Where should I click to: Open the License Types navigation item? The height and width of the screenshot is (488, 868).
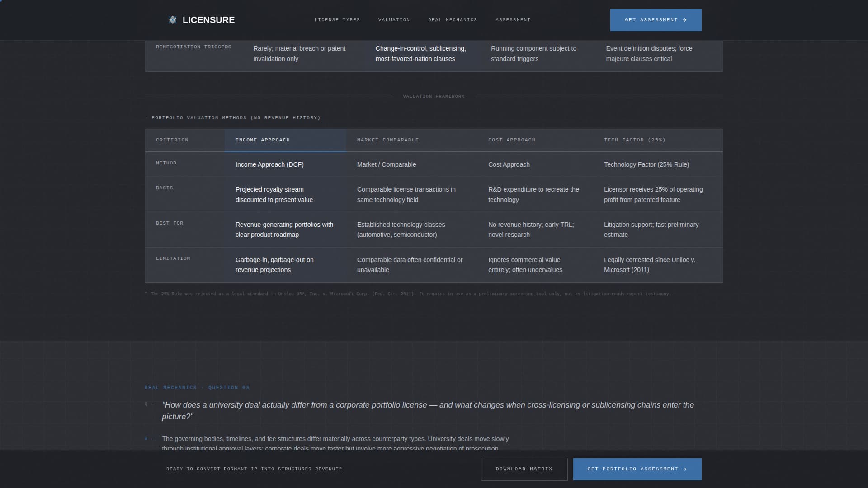click(x=337, y=20)
